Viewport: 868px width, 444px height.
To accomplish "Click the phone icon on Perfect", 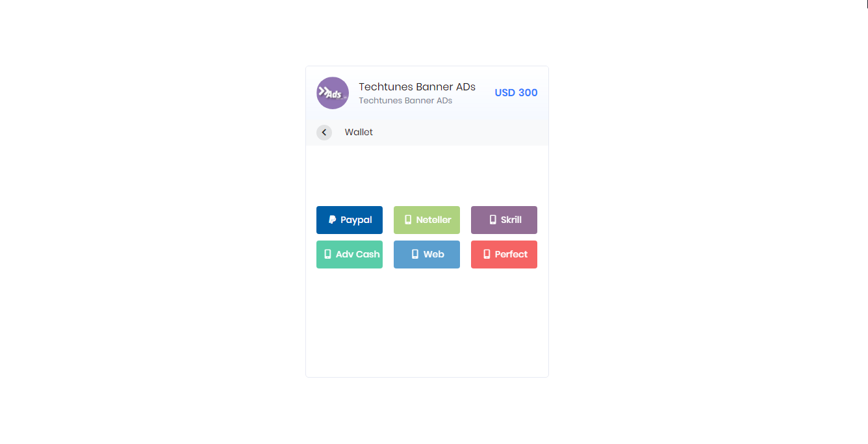I will (487, 254).
